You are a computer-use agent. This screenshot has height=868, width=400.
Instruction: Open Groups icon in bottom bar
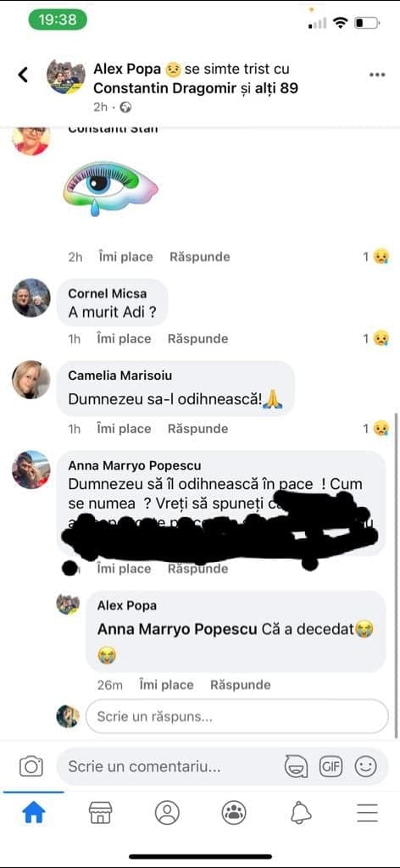[x=234, y=813]
